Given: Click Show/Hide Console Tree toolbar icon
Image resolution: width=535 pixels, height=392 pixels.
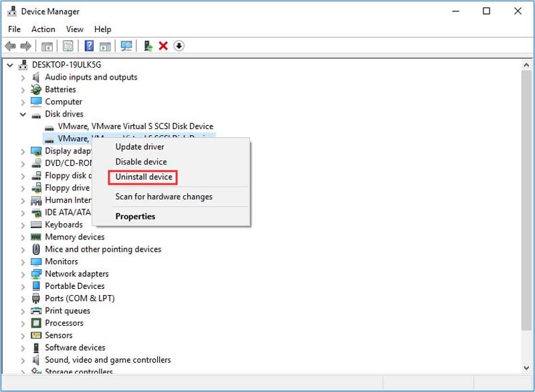Looking at the screenshot, I should 47,46.
